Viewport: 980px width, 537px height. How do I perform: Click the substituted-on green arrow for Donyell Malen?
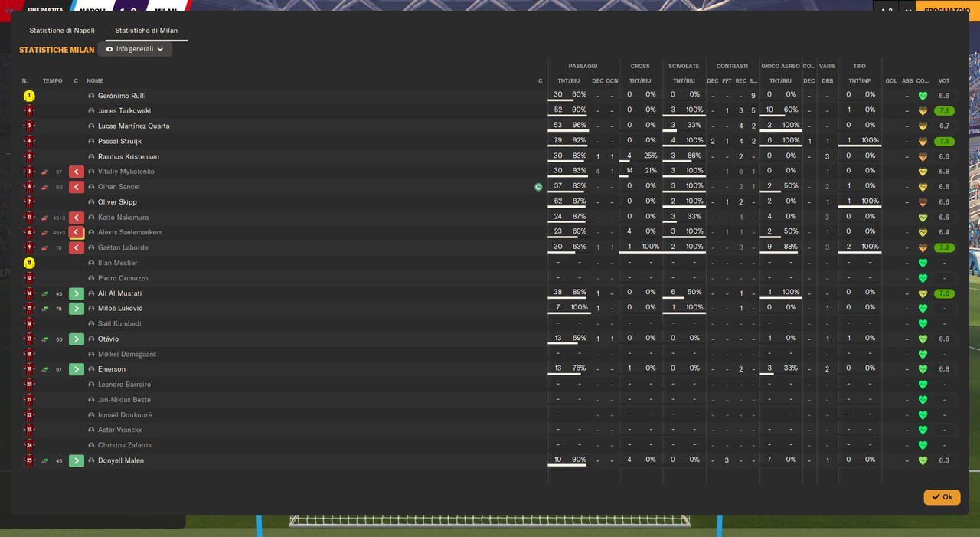point(45,460)
